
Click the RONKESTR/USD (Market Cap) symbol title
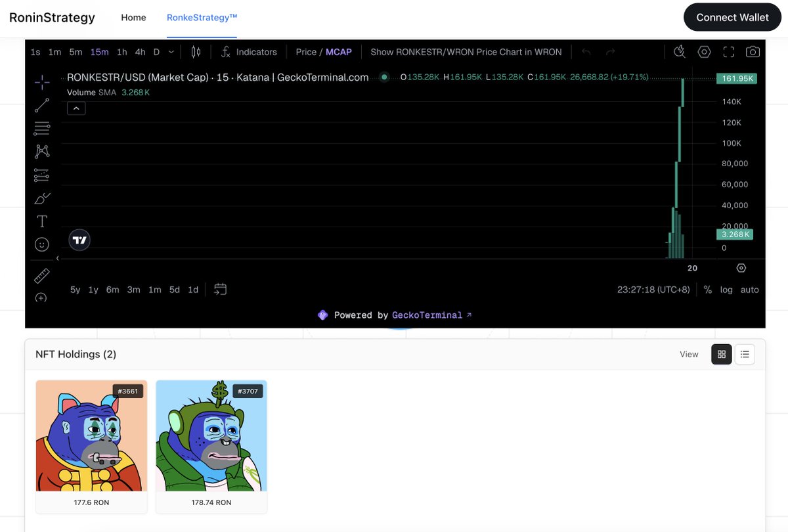click(x=218, y=78)
